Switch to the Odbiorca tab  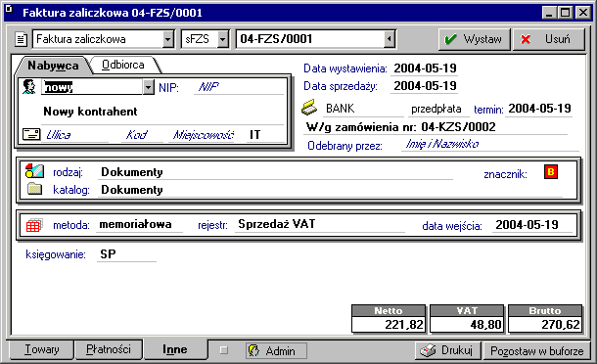[x=123, y=65]
